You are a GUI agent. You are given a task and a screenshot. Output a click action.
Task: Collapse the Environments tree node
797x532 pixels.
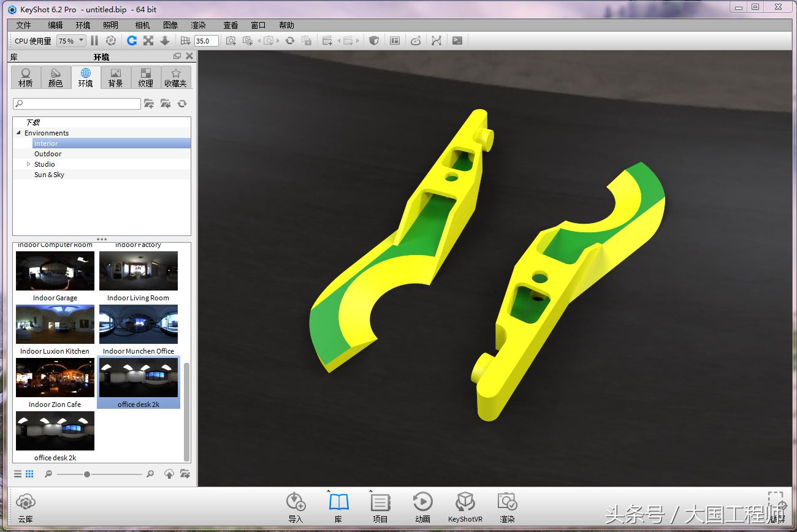pos(18,132)
